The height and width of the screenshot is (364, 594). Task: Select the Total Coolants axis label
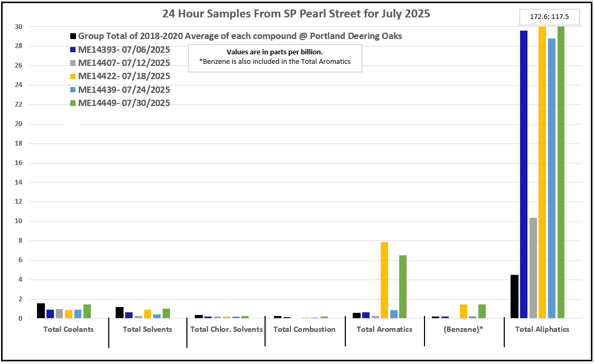[69, 329]
